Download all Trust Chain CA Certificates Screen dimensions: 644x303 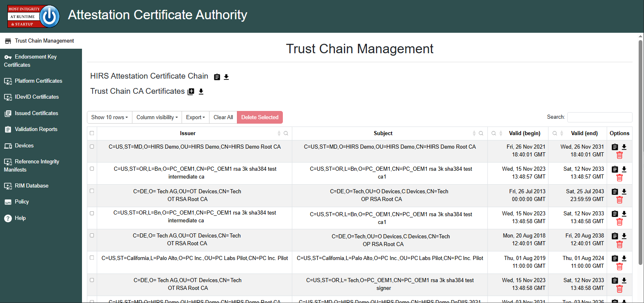[x=201, y=91]
